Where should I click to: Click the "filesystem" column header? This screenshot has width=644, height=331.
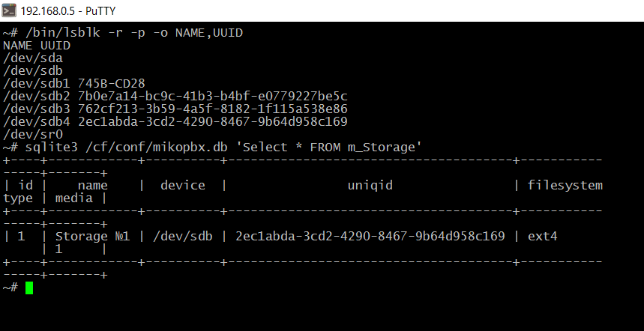565,185
